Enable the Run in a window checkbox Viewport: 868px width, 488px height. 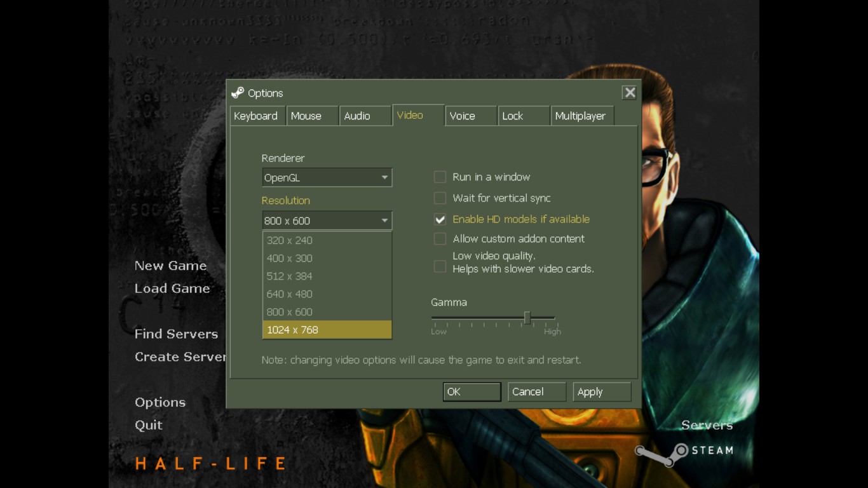(440, 177)
